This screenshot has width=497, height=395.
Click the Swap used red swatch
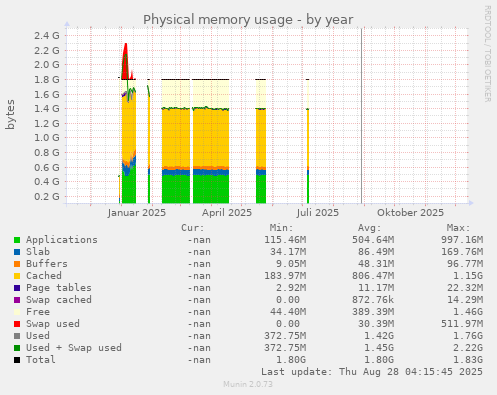(x=17, y=324)
